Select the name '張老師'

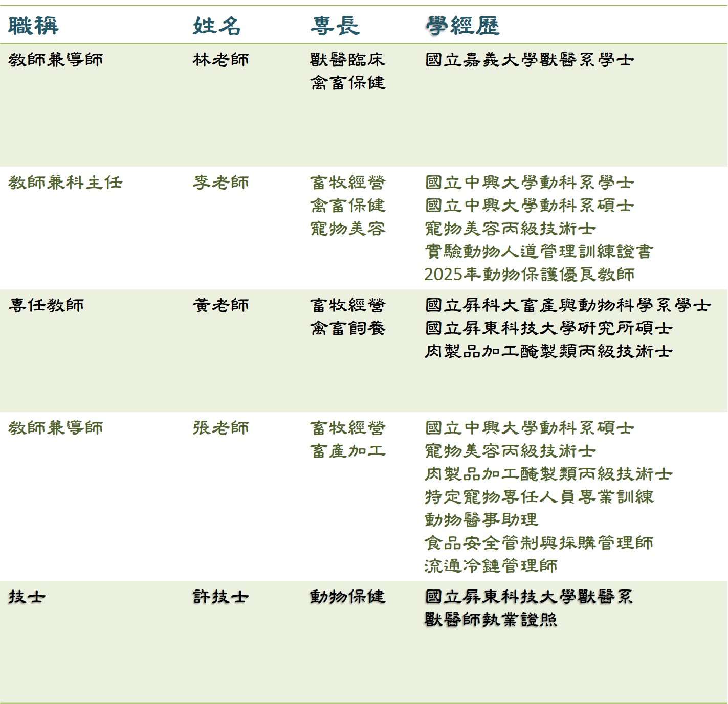point(221,428)
